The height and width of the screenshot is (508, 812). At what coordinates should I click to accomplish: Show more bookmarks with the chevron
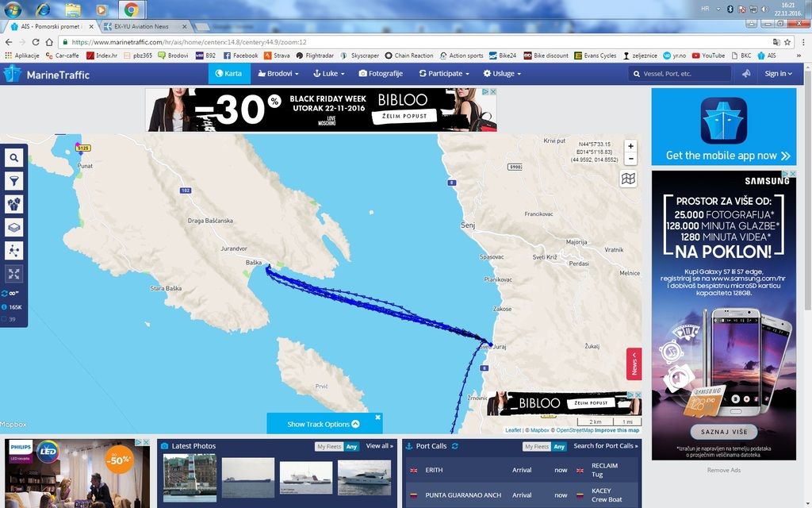799,56
